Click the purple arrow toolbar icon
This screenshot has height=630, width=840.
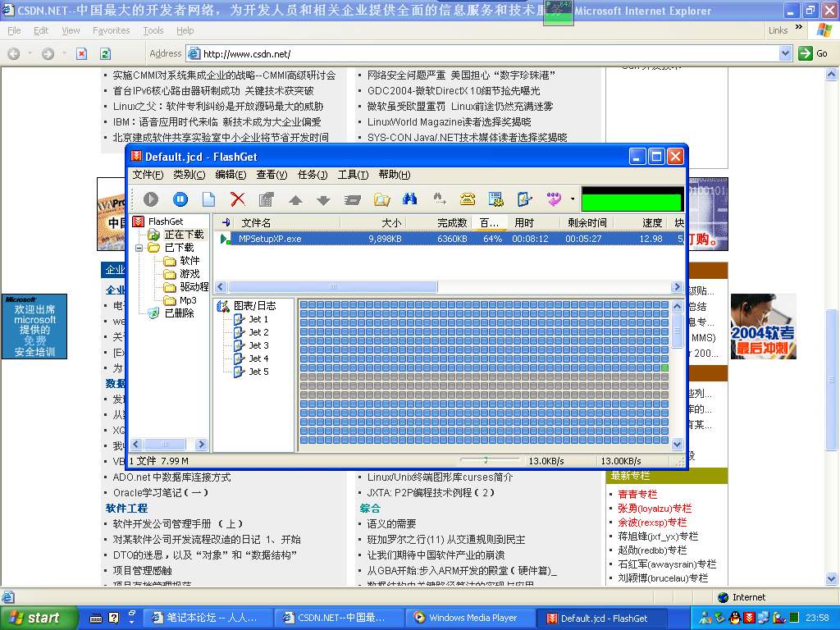[x=554, y=199]
